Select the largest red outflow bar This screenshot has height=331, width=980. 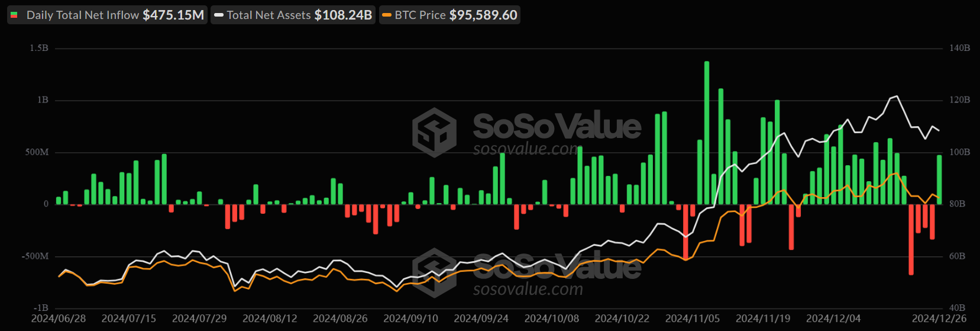coord(911,239)
